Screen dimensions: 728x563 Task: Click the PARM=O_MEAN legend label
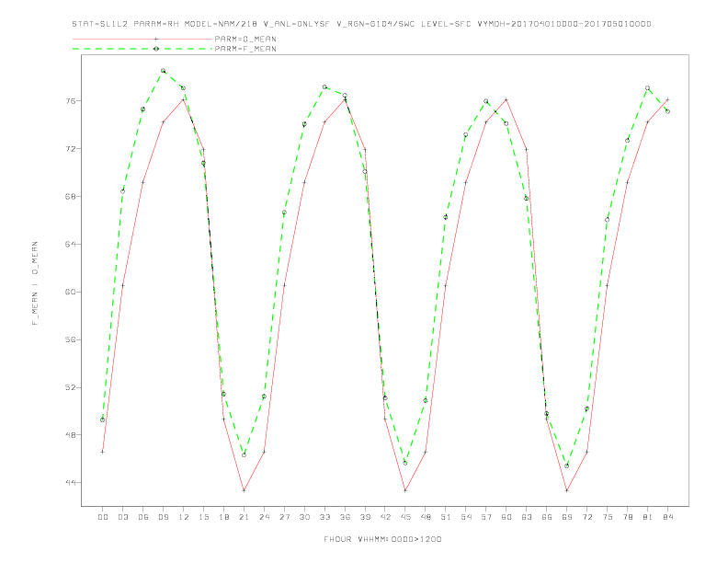point(245,39)
